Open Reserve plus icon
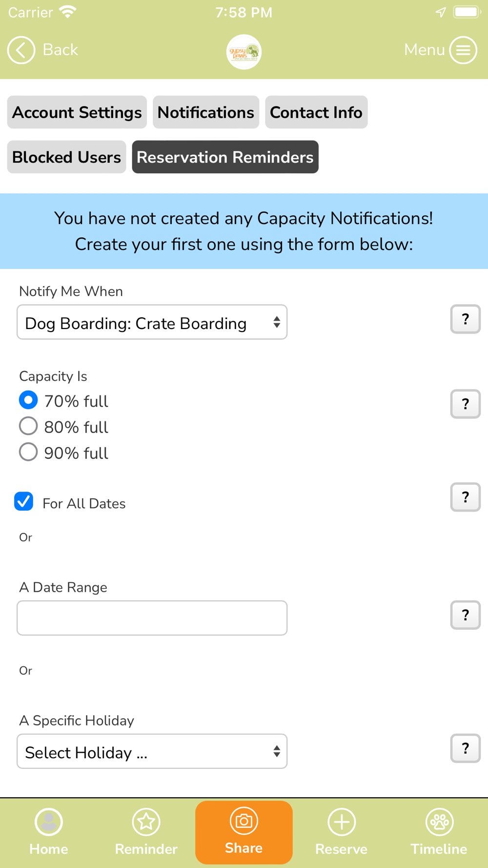 point(342,832)
